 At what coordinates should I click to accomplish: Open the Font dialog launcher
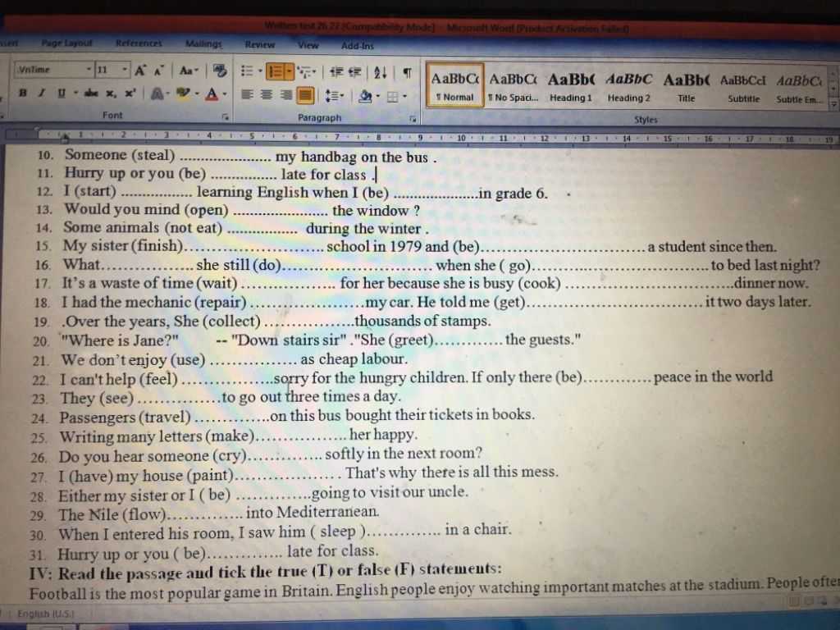(x=226, y=116)
